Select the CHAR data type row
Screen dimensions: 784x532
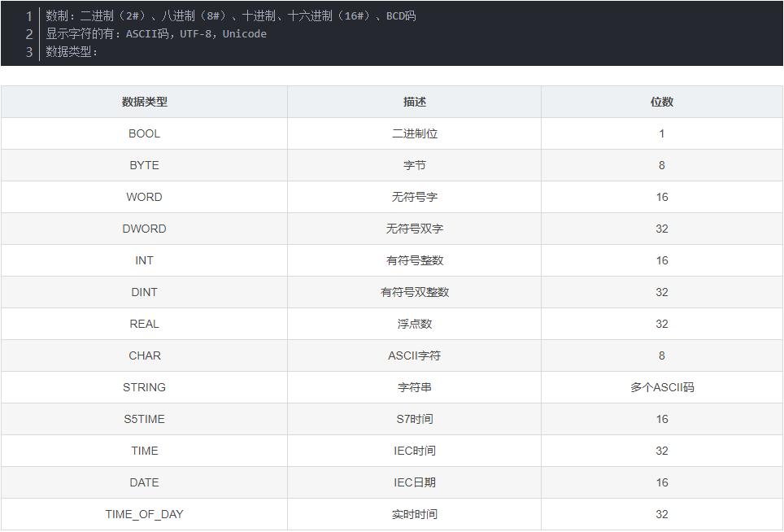point(144,355)
